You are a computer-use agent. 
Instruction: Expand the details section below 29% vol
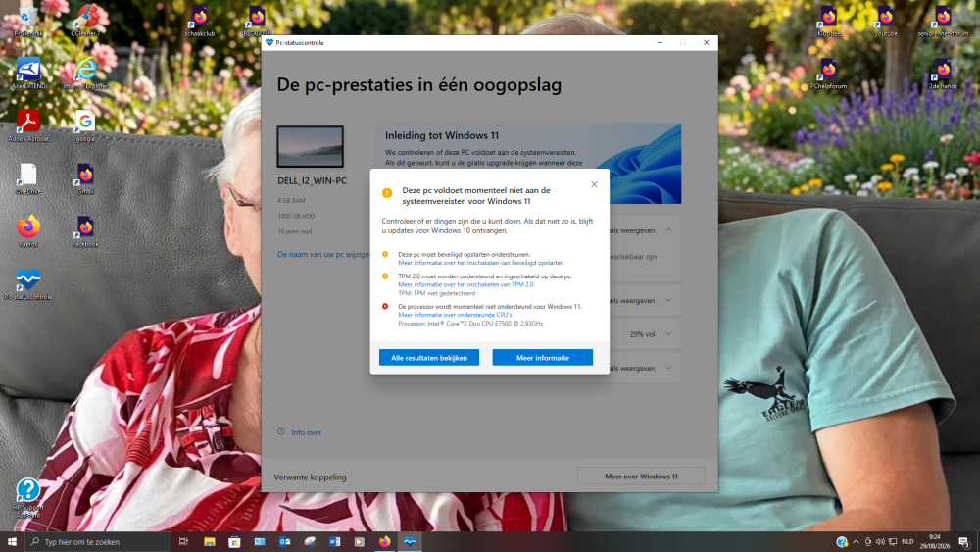pos(668,369)
